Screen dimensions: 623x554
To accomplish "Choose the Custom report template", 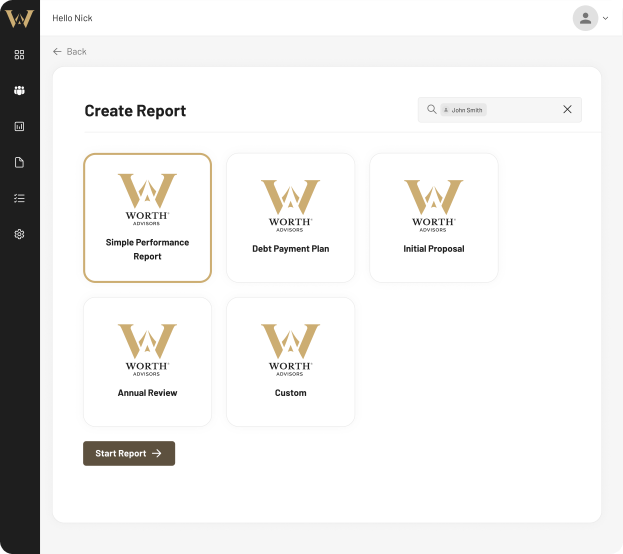I will (x=290, y=362).
